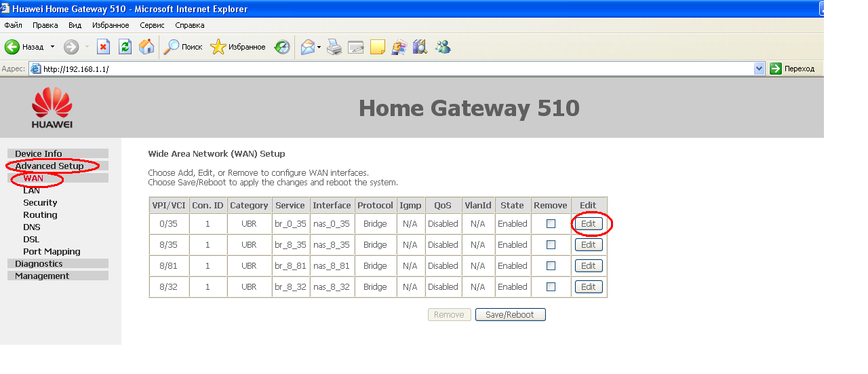This screenshot has height=374, width=868.
Task: Click the Protocol column header
Action: tap(375, 205)
